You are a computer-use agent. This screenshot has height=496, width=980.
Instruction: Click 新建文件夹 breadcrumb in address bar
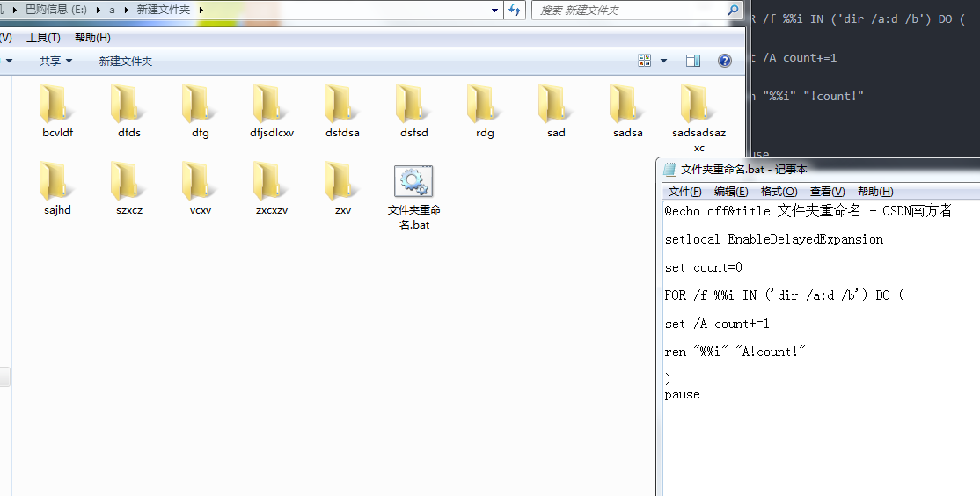click(x=163, y=10)
